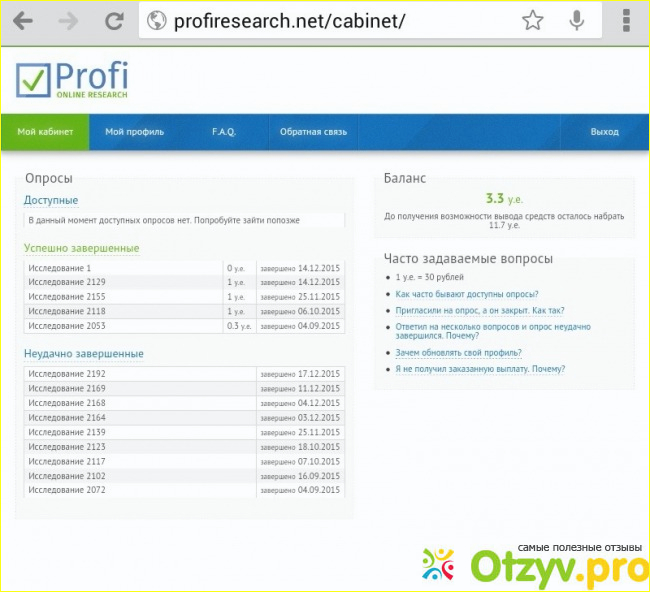This screenshot has width=650, height=592.
Task: Activate voice search microphone icon
Action: pyautogui.click(x=577, y=21)
